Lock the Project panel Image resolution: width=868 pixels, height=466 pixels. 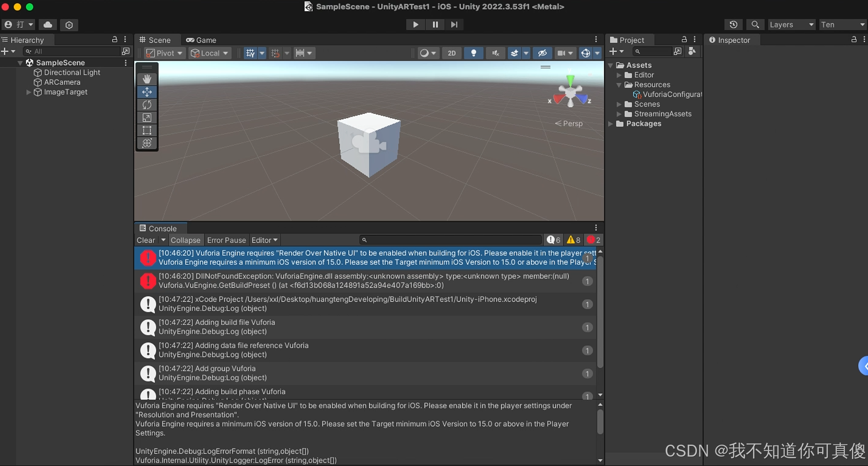pyautogui.click(x=684, y=40)
